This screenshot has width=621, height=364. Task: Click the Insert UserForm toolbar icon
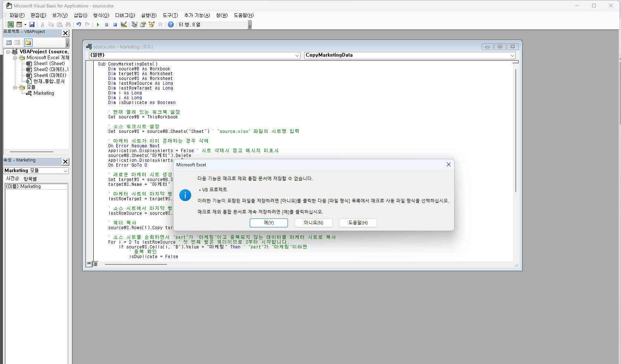pyautogui.click(x=19, y=24)
